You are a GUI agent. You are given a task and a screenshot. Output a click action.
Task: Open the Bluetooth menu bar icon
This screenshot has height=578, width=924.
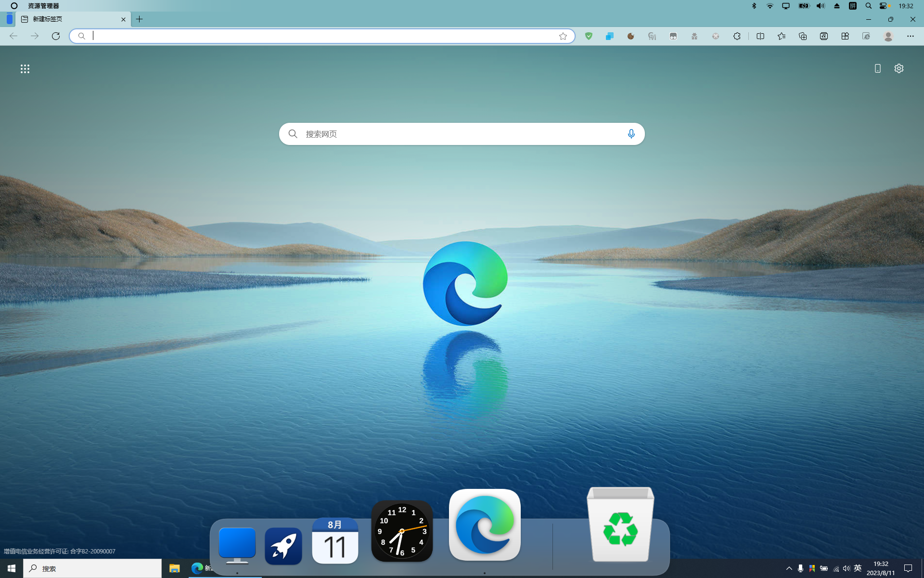click(x=754, y=6)
